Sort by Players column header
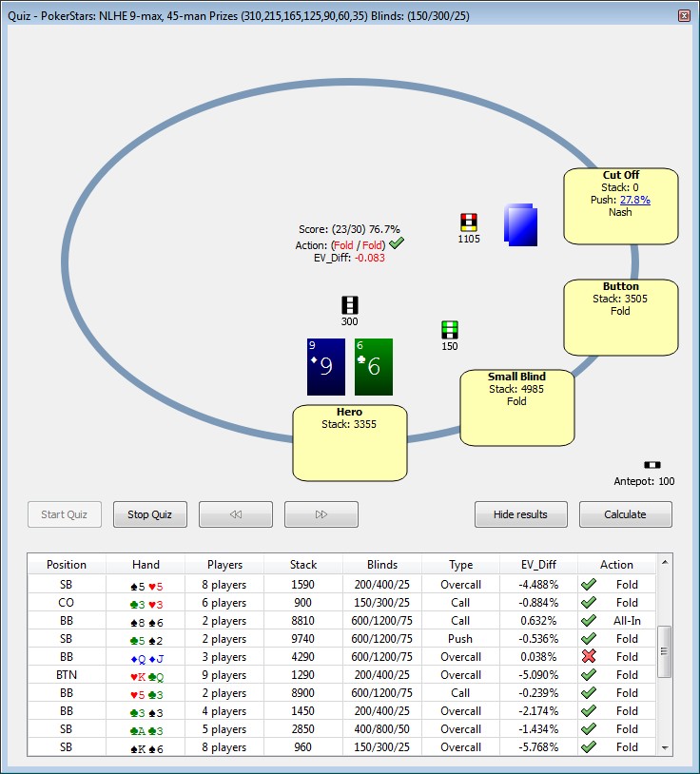Screen dimensions: 700x774 pos(224,564)
